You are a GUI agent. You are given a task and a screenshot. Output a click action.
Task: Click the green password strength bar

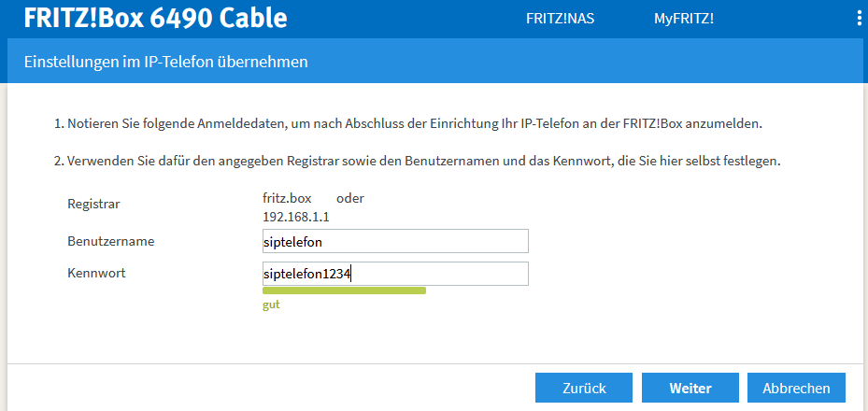coord(344,291)
